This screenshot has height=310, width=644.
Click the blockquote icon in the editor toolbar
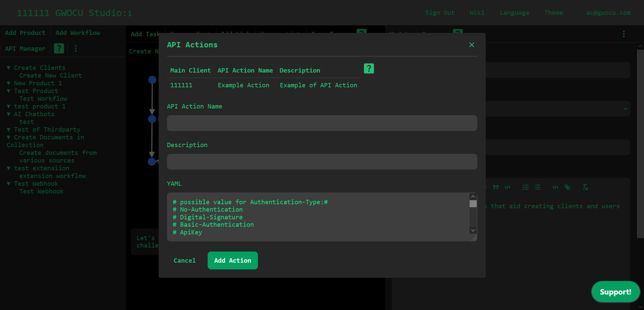[x=496, y=187]
